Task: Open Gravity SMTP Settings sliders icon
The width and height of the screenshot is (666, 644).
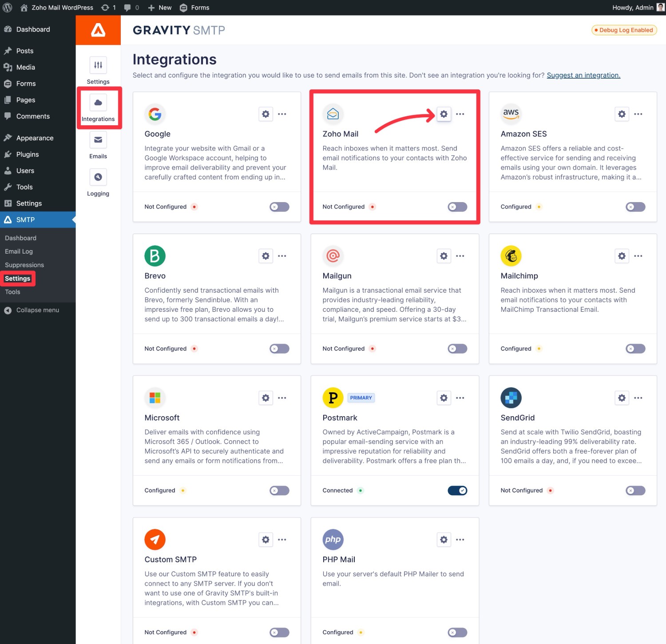Action: click(98, 65)
